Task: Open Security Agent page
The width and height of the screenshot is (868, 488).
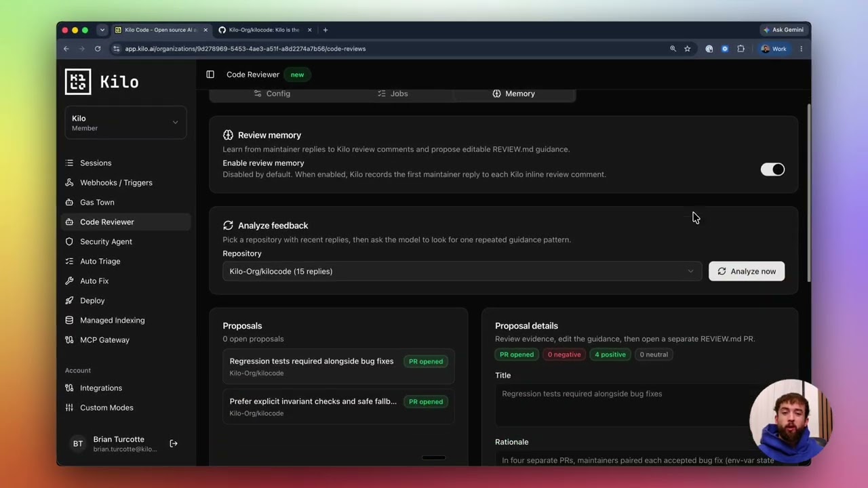Action: pyautogui.click(x=125, y=241)
